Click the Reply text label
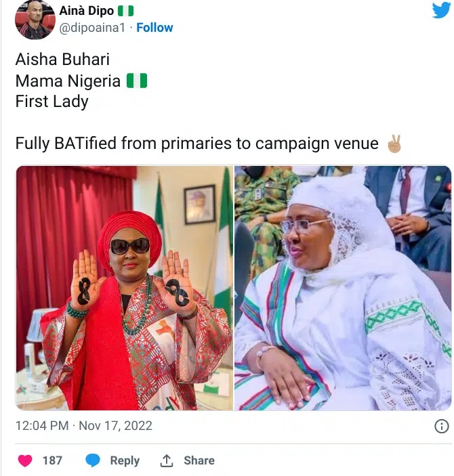The width and height of the screenshot is (454, 476). [125, 460]
